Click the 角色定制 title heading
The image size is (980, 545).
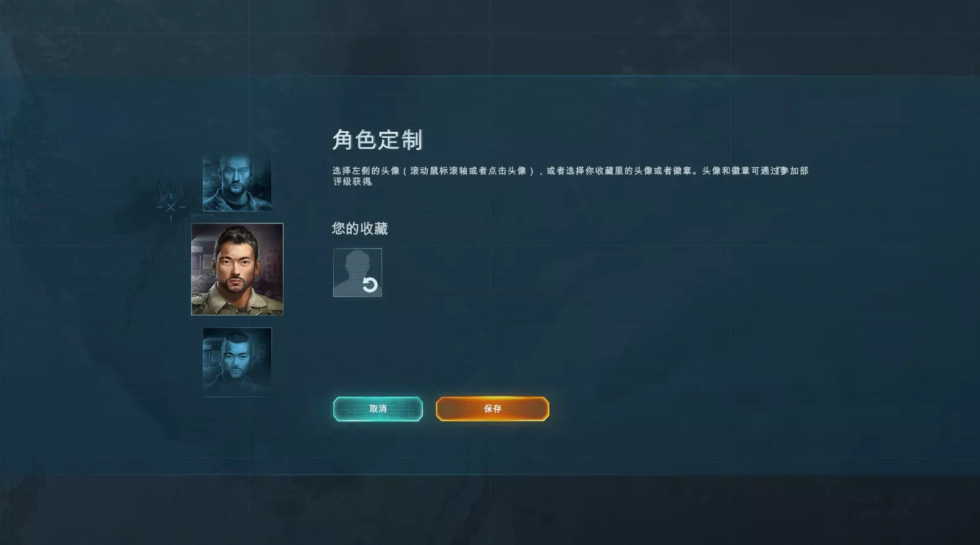(x=377, y=140)
